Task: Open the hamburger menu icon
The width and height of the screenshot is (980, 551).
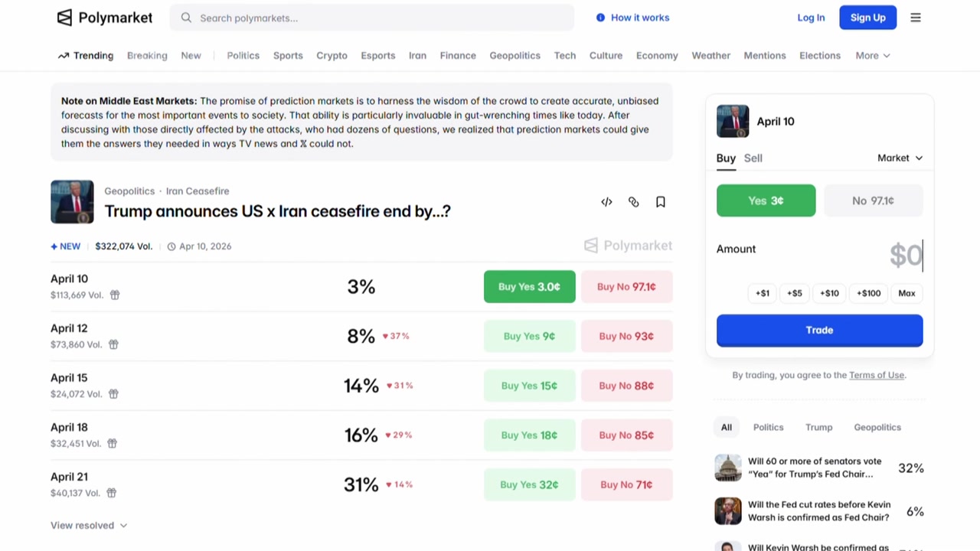Action: (916, 18)
